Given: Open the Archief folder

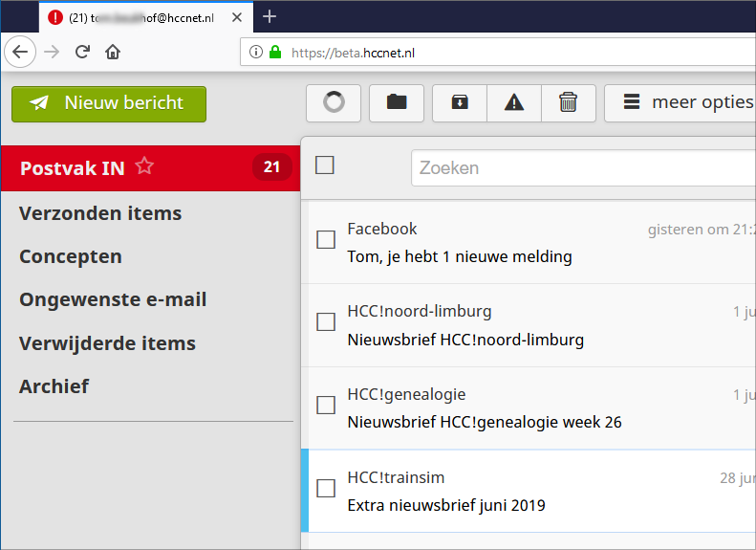Looking at the screenshot, I should click(x=54, y=386).
